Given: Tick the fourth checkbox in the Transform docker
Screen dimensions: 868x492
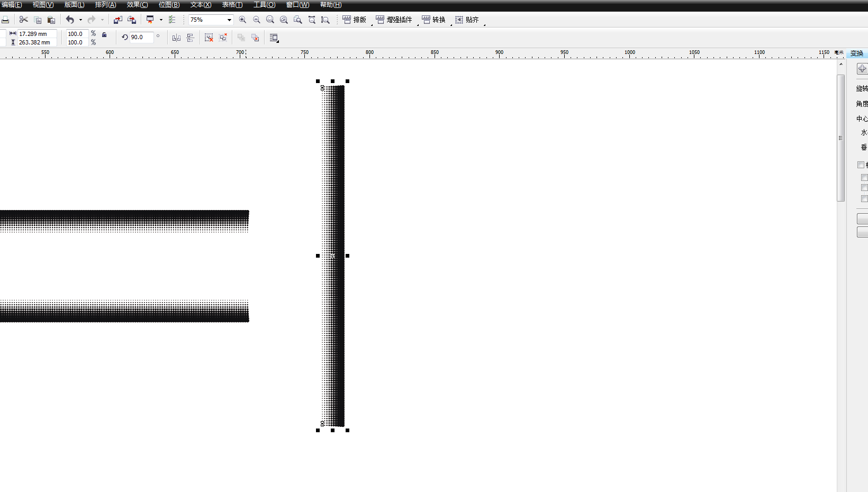Looking at the screenshot, I should click(864, 199).
